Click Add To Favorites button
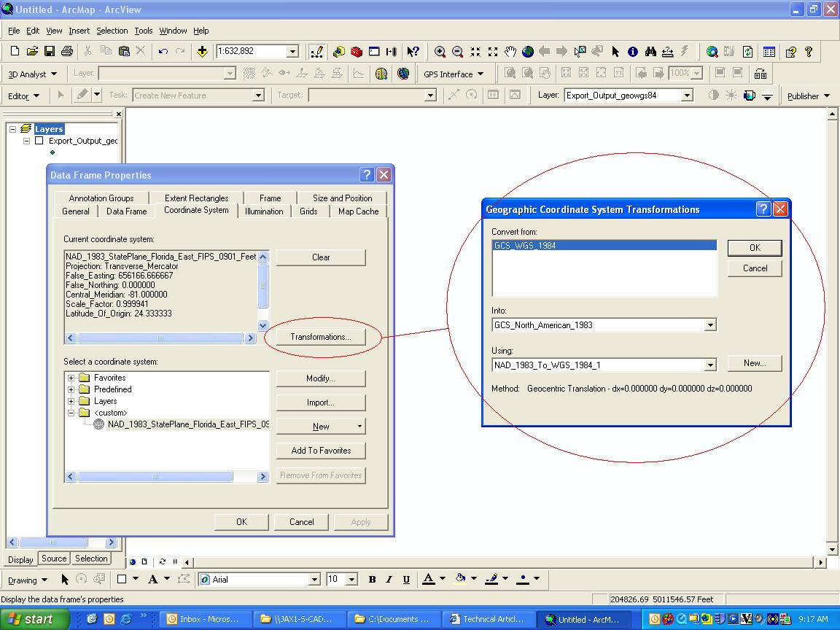 321,451
